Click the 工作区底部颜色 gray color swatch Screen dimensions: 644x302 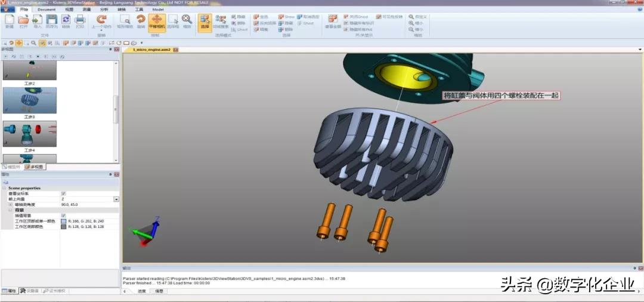click(x=63, y=226)
